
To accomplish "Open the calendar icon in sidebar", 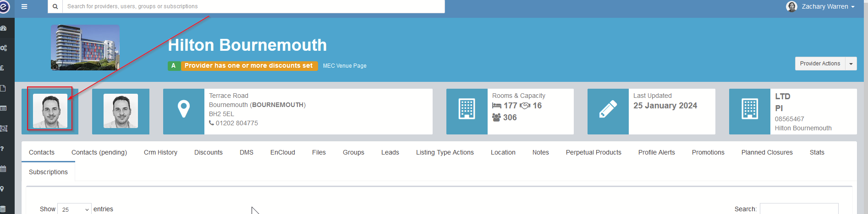I will (x=3, y=169).
